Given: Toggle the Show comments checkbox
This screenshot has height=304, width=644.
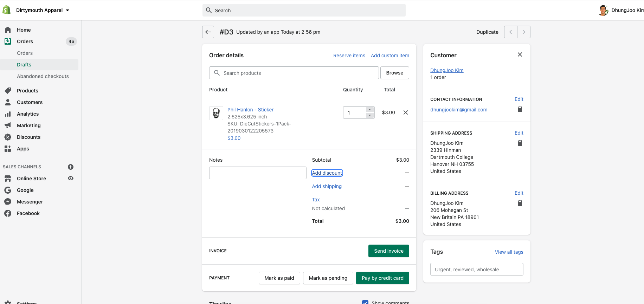Looking at the screenshot, I should [365, 302].
